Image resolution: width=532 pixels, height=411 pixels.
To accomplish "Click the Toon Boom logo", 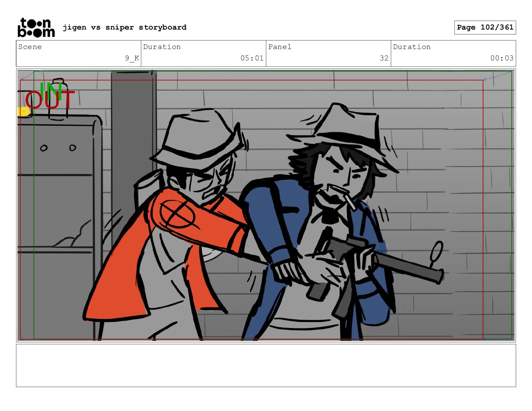I will [36, 27].
